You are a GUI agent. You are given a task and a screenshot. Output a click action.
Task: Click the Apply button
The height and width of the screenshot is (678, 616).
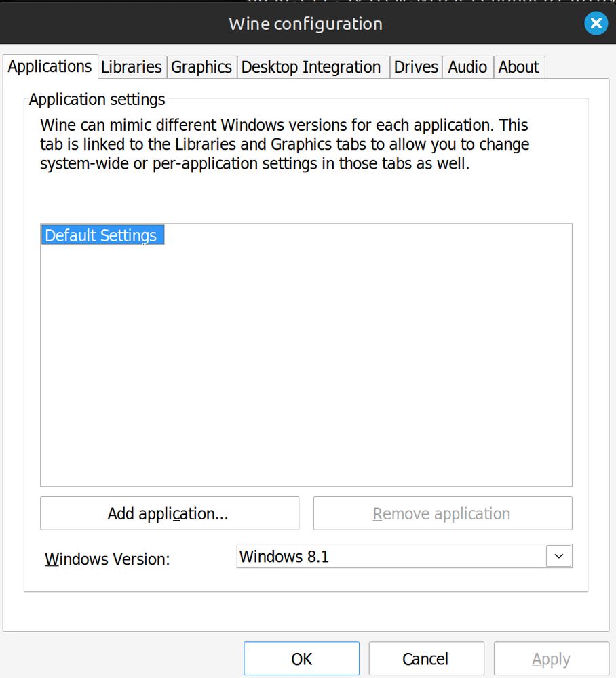[552, 658]
